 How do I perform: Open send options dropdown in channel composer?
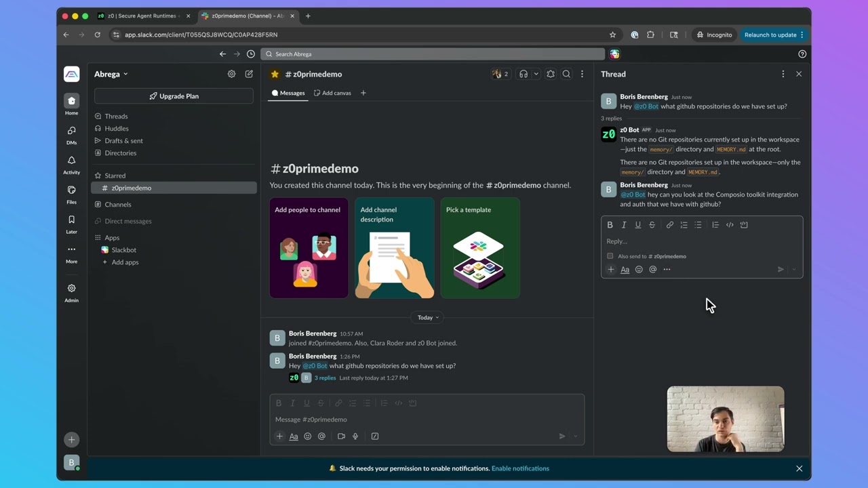[576, 436]
